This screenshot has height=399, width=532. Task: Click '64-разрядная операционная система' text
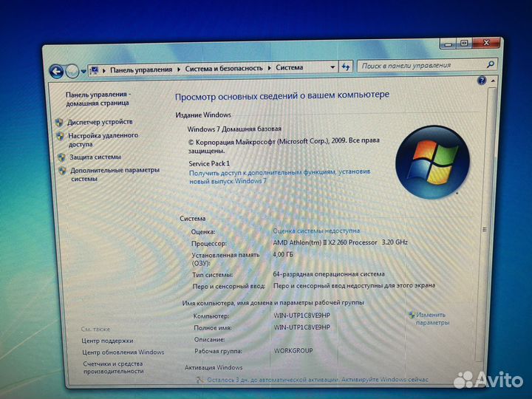tap(329, 274)
